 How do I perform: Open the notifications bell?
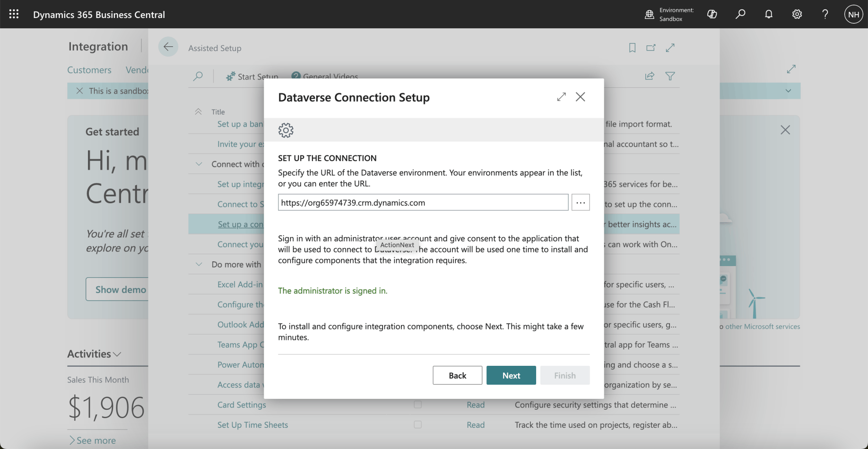coord(769,14)
